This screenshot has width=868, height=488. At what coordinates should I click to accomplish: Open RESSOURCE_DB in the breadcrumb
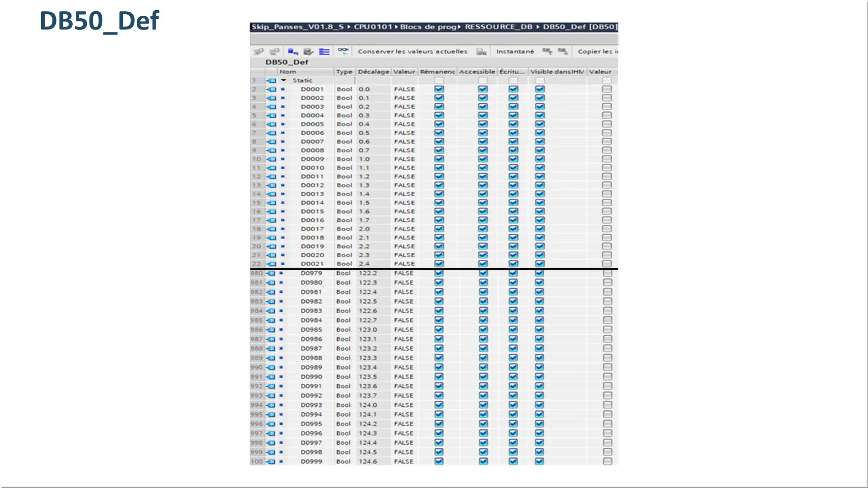pos(498,27)
